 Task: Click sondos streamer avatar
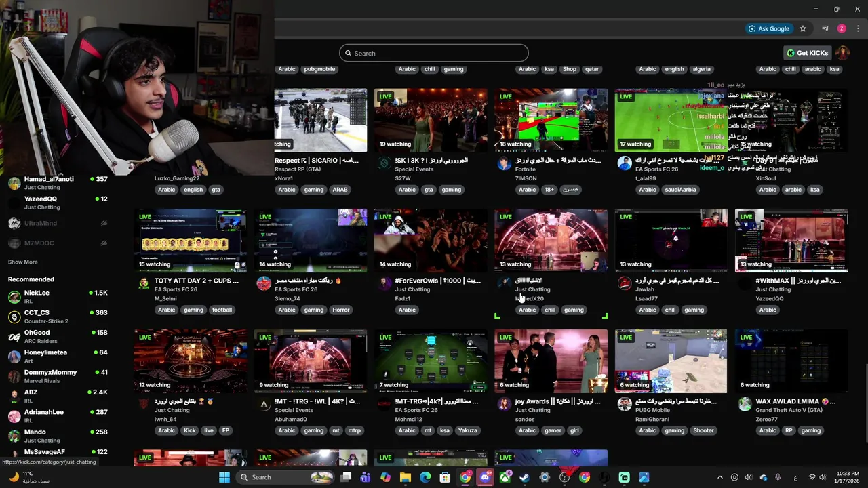[x=504, y=404]
